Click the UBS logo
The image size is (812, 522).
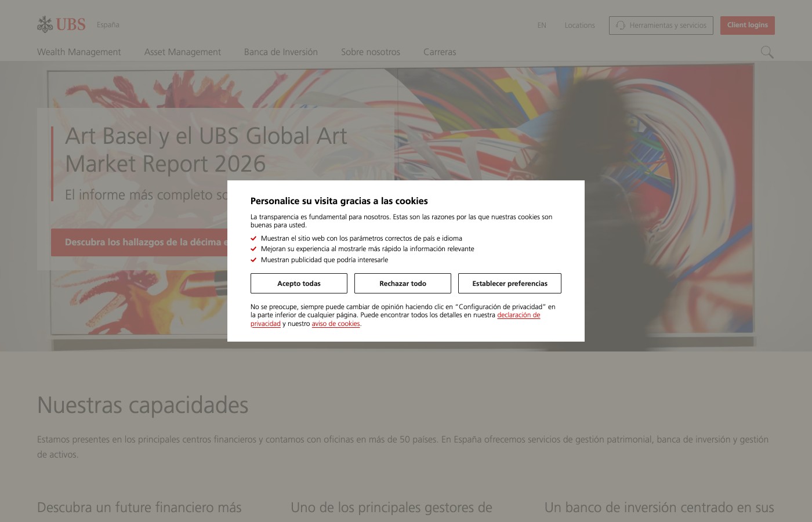[x=60, y=24]
